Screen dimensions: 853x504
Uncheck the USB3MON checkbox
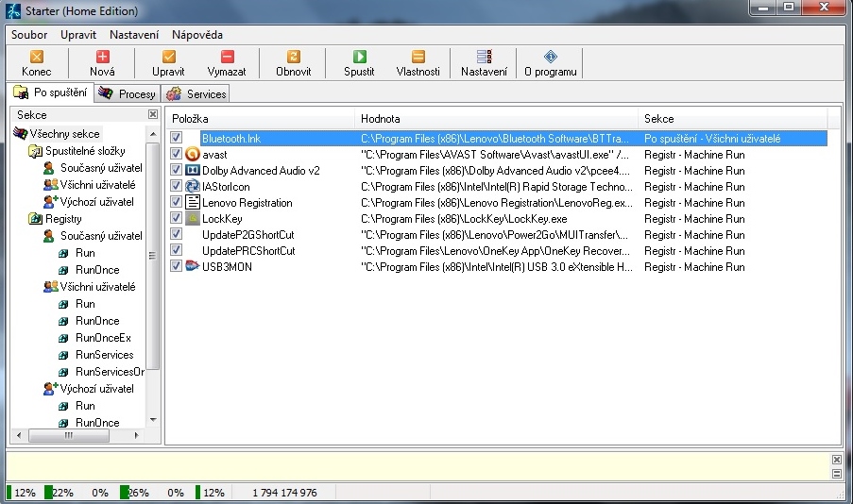(x=176, y=266)
